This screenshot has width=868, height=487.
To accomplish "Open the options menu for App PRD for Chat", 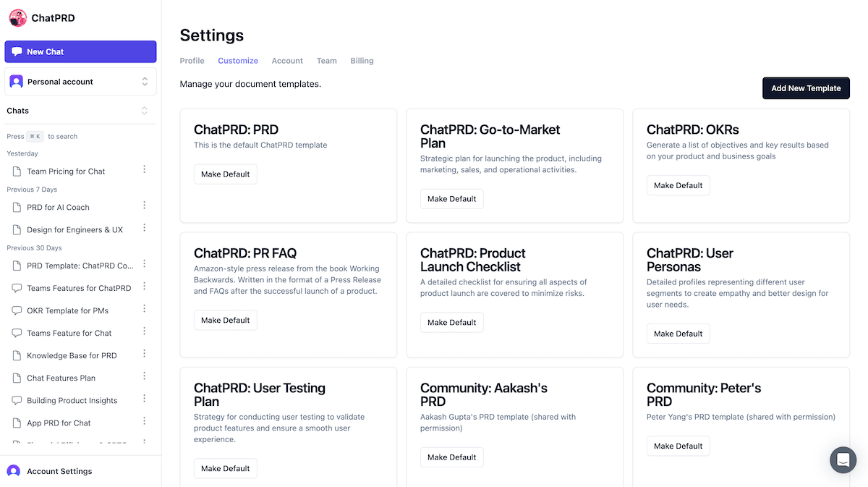I will (x=144, y=423).
